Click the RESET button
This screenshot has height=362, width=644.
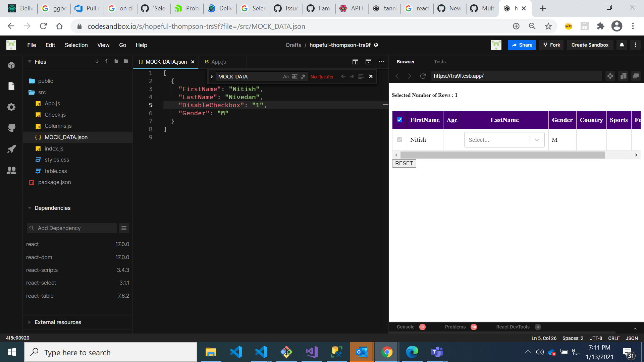[404, 163]
